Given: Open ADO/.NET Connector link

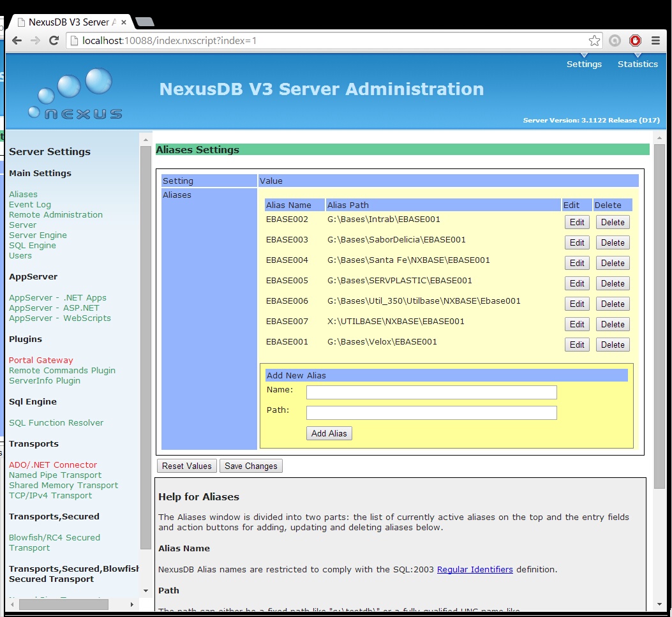Looking at the screenshot, I should 53,465.
